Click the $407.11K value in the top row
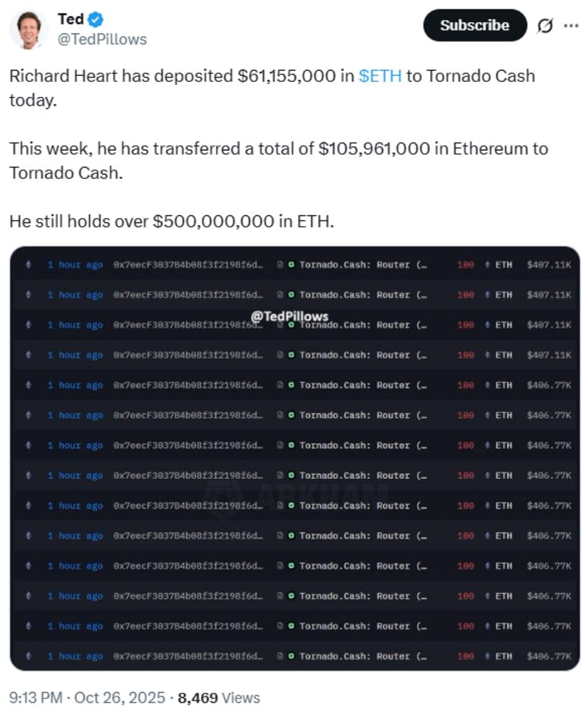588x707 pixels. 549,264
